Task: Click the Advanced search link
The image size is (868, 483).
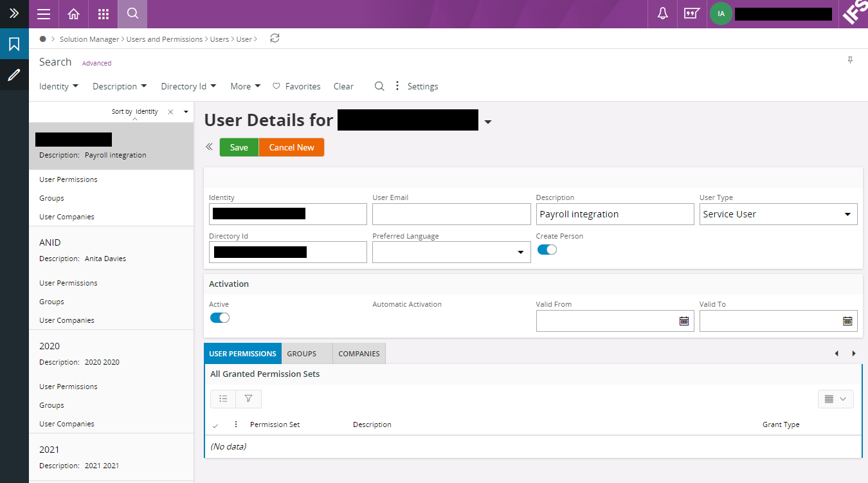Action: pos(96,63)
